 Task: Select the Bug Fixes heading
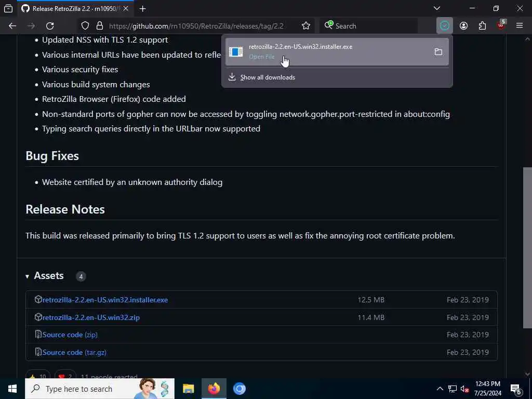pyautogui.click(x=52, y=156)
